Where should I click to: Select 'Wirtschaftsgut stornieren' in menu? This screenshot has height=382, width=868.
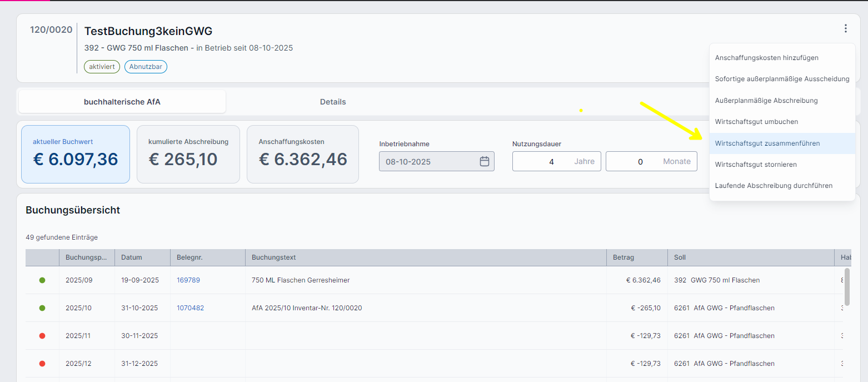[756, 165]
